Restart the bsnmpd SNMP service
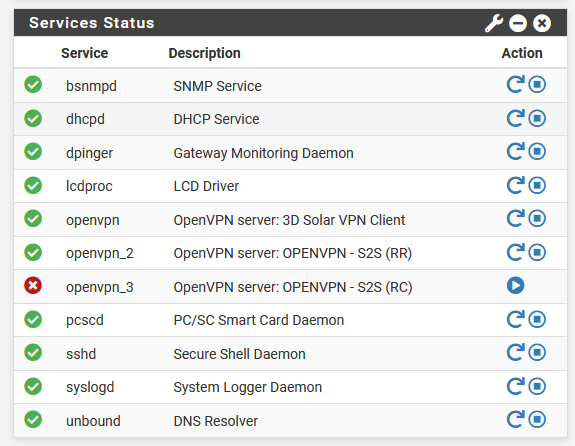Viewport: 575px width, 446px height. [x=516, y=84]
